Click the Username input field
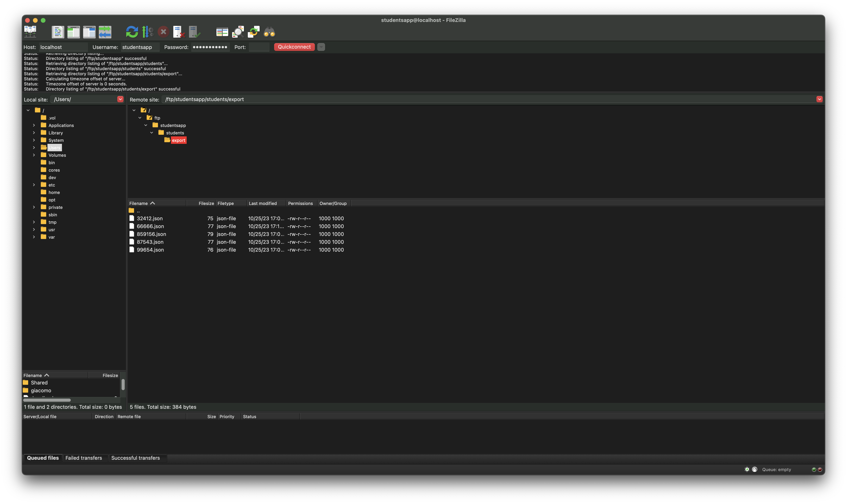Screen dimensions: 847x504 tap(140, 47)
